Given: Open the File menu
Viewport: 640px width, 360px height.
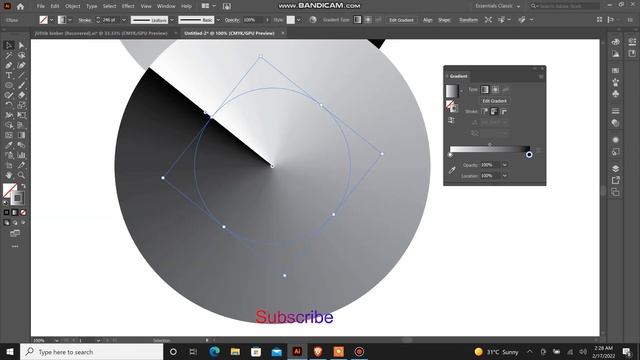Looking at the screenshot, I should tap(40, 6).
